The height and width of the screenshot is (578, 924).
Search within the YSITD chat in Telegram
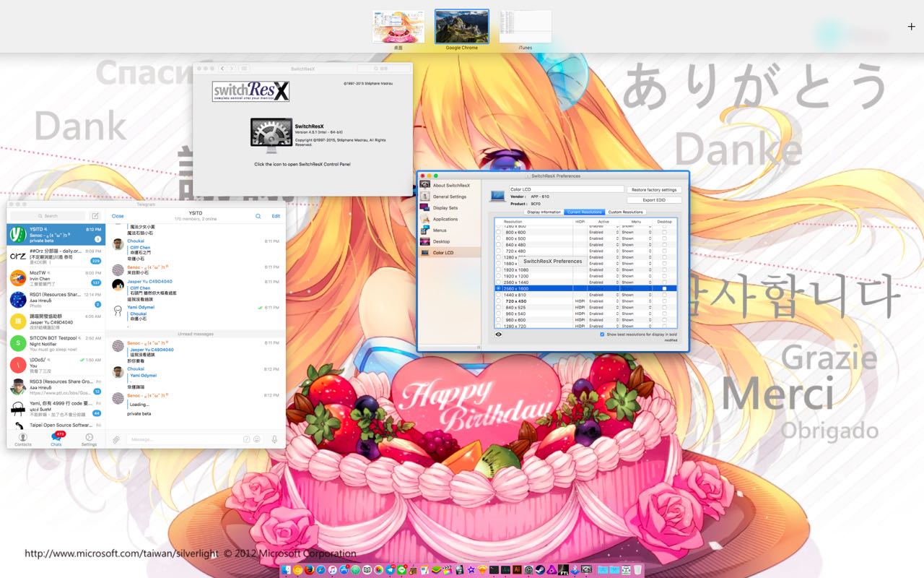pyautogui.click(x=258, y=216)
